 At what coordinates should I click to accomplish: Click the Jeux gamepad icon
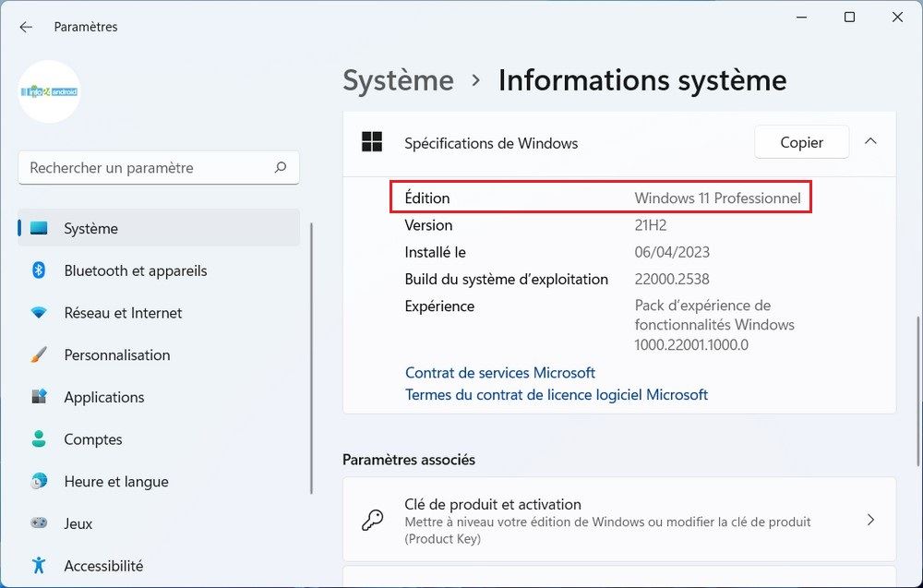(x=39, y=523)
